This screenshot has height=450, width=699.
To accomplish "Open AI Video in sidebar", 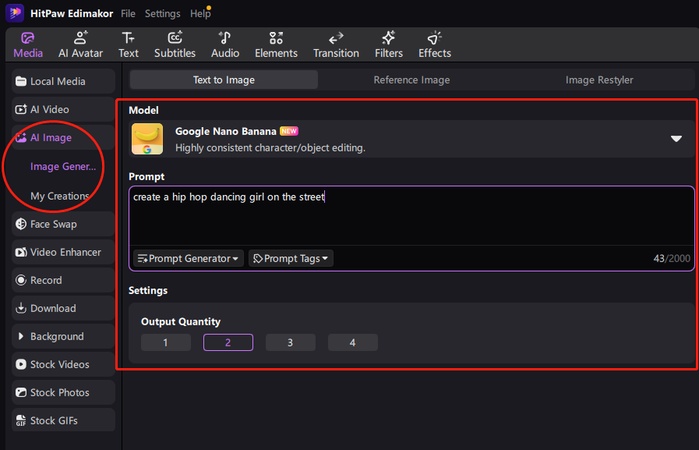I will click(63, 109).
